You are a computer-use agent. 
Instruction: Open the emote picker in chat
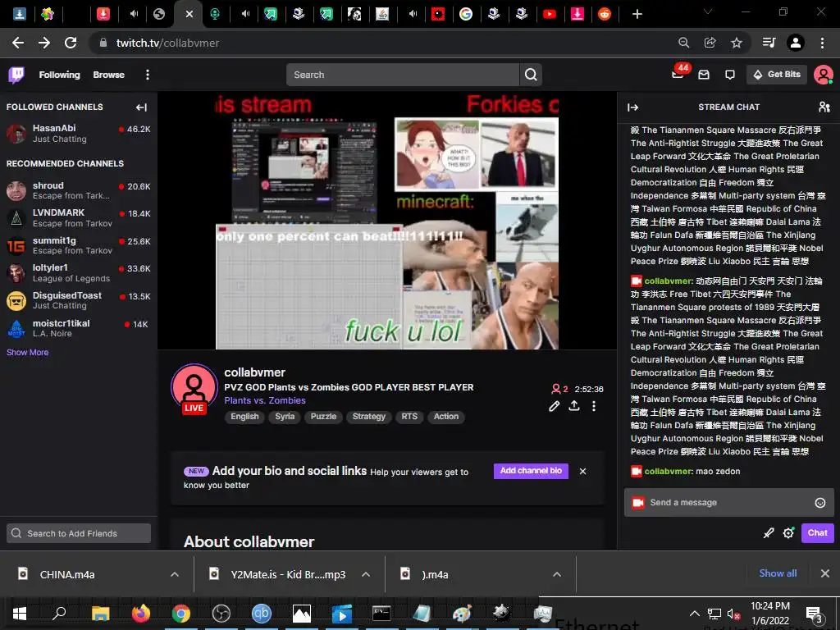[819, 503]
